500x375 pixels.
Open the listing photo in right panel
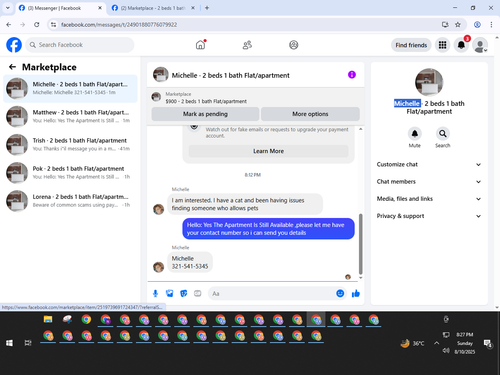coord(429,82)
